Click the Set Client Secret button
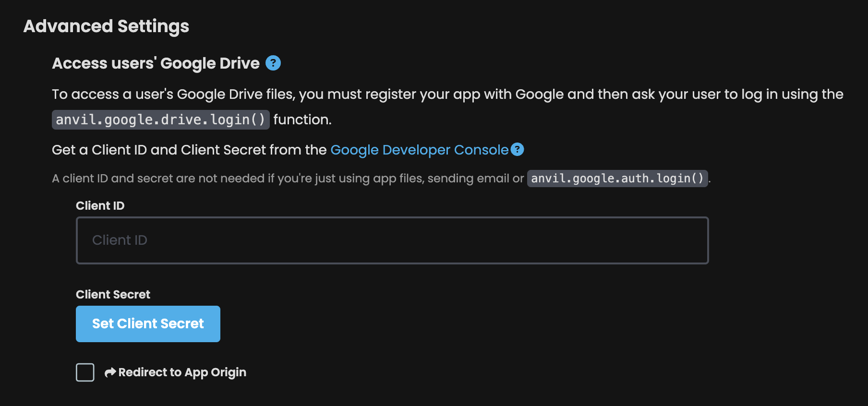 click(148, 324)
